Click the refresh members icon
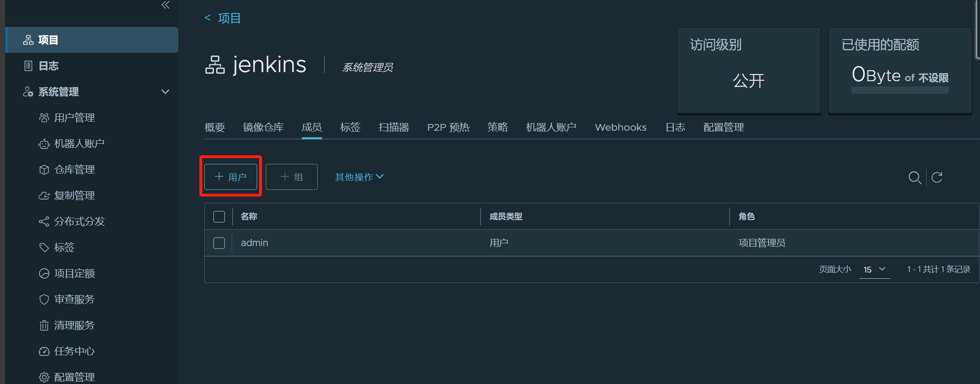Viewport: 980px width, 384px height. [937, 177]
